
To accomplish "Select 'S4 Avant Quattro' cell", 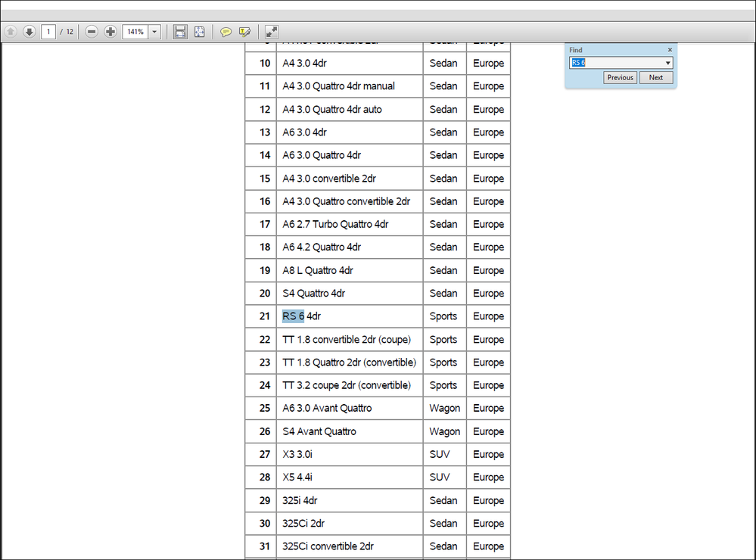I will click(350, 431).
